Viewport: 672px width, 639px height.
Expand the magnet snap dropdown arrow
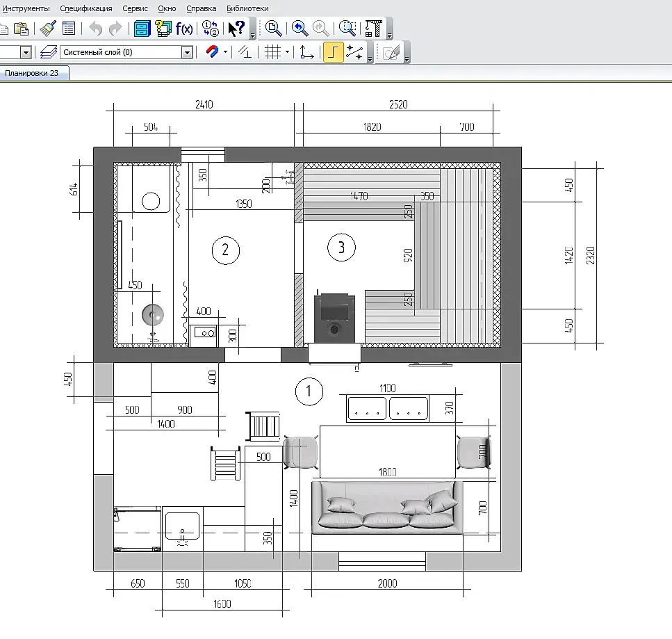pyautogui.click(x=225, y=52)
